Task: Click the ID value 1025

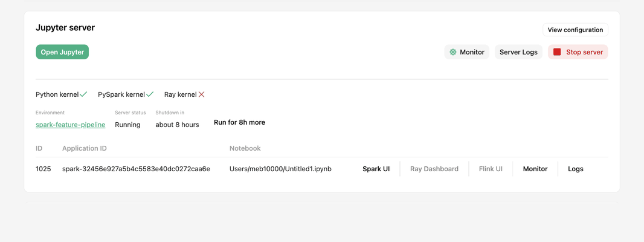Action: point(43,169)
